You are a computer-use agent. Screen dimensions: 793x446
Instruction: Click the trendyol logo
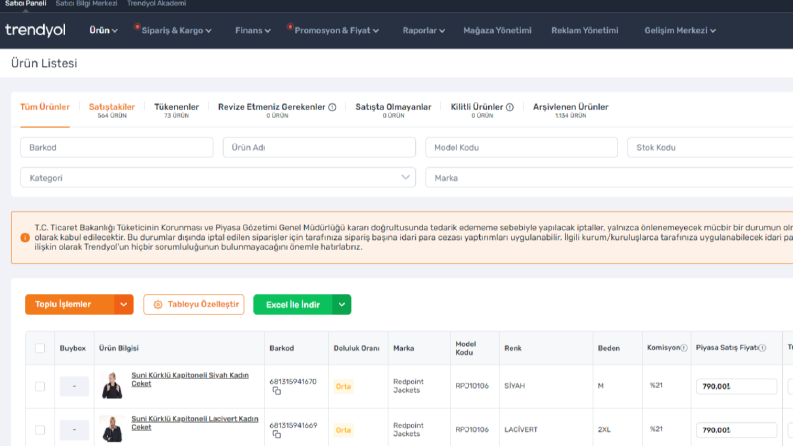(x=35, y=30)
